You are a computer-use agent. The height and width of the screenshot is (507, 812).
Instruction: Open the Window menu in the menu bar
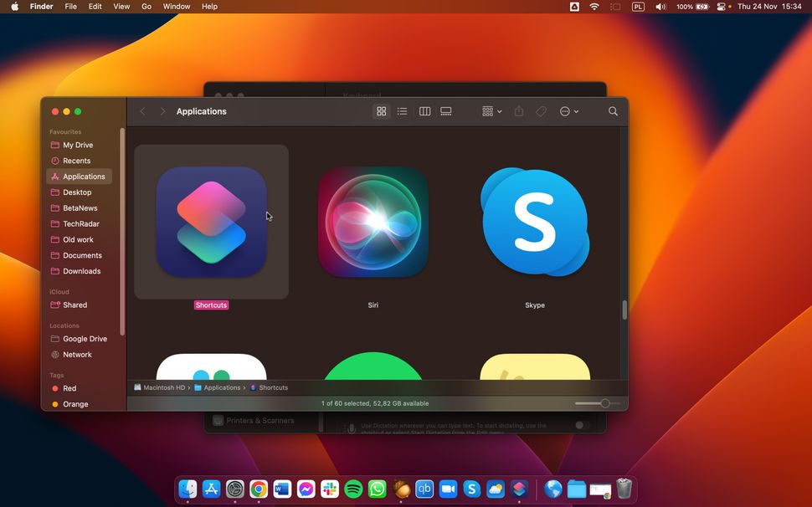pyautogui.click(x=177, y=6)
